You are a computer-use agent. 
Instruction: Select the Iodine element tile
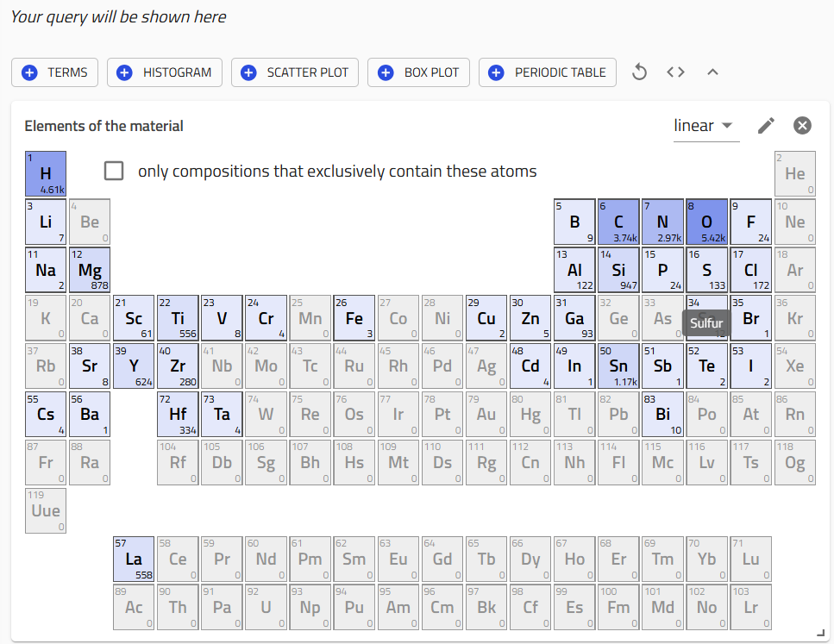[x=750, y=366]
